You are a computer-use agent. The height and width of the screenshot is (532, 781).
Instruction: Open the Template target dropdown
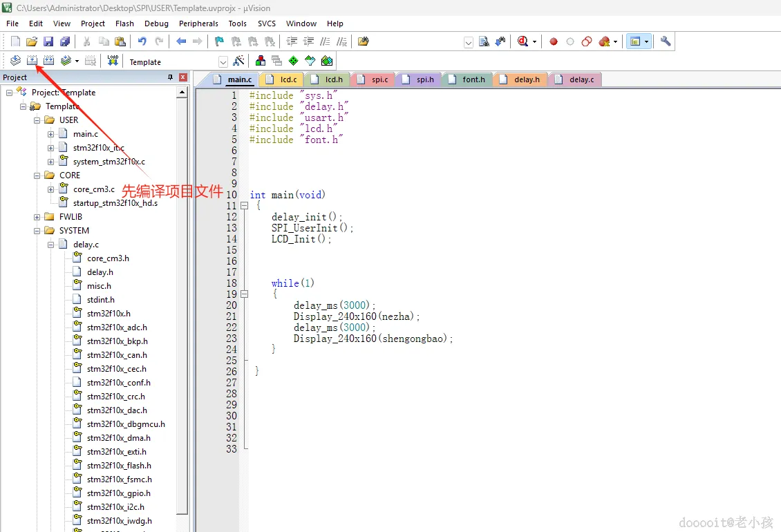point(223,62)
